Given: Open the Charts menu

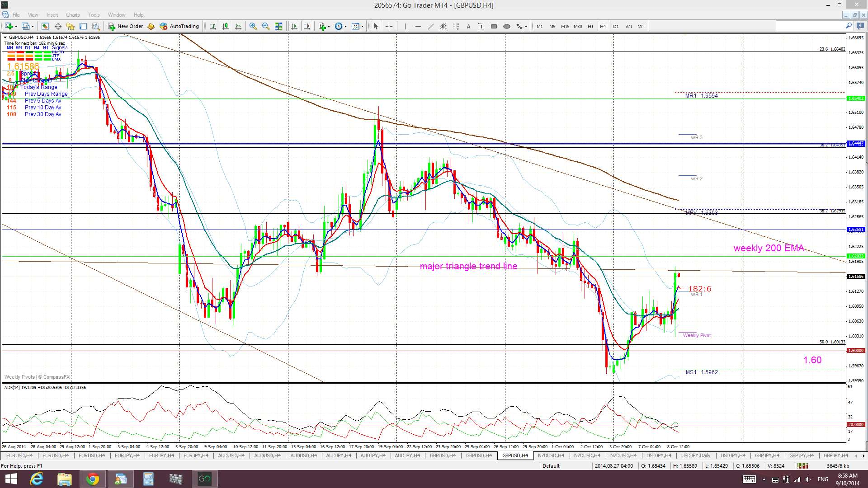Looking at the screenshot, I should tap(73, 15).
